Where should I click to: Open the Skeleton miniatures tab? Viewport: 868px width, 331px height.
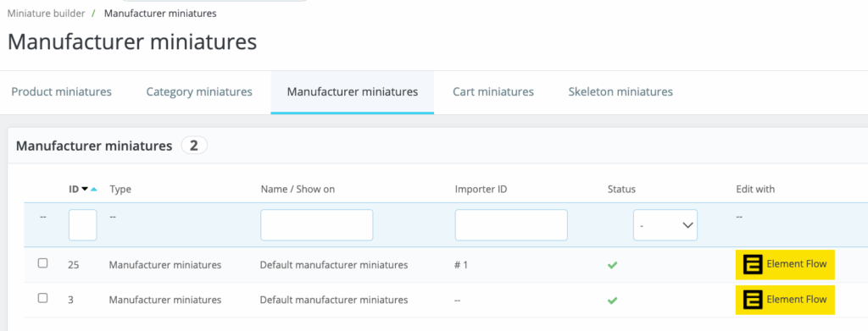coord(620,91)
